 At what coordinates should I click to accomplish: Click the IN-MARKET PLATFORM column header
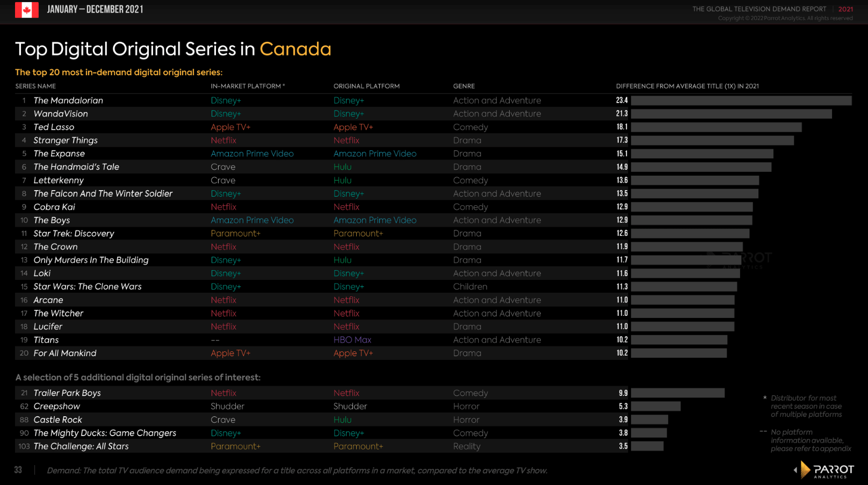click(x=248, y=86)
